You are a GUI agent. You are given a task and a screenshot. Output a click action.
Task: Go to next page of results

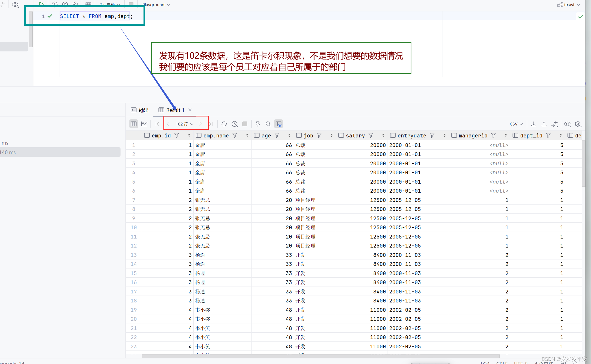(201, 124)
